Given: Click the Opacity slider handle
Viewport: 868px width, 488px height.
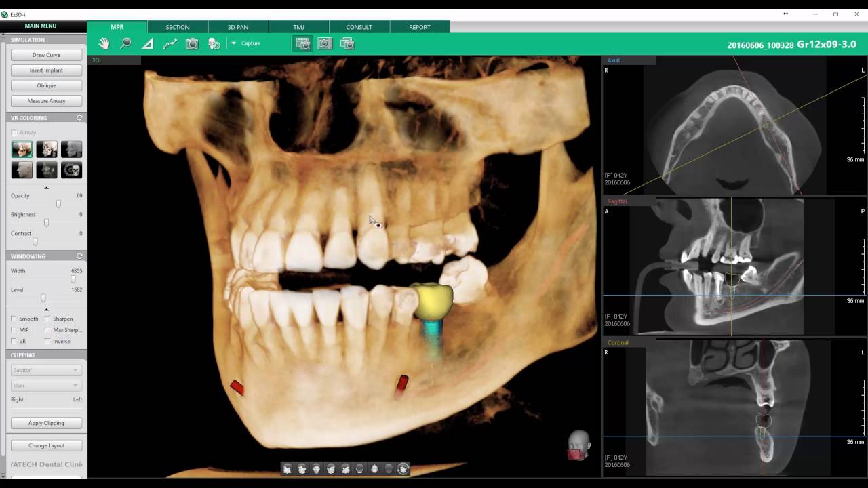Looking at the screenshot, I should [x=58, y=203].
